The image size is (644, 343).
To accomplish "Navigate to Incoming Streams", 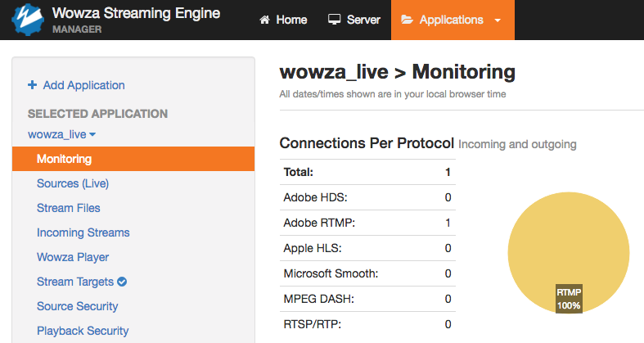I will click(83, 232).
